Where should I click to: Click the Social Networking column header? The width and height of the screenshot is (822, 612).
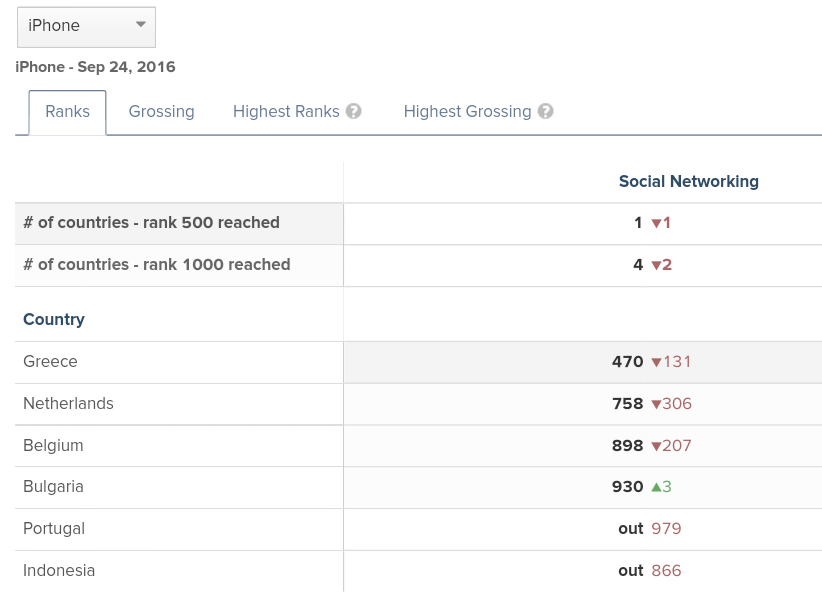(688, 182)
